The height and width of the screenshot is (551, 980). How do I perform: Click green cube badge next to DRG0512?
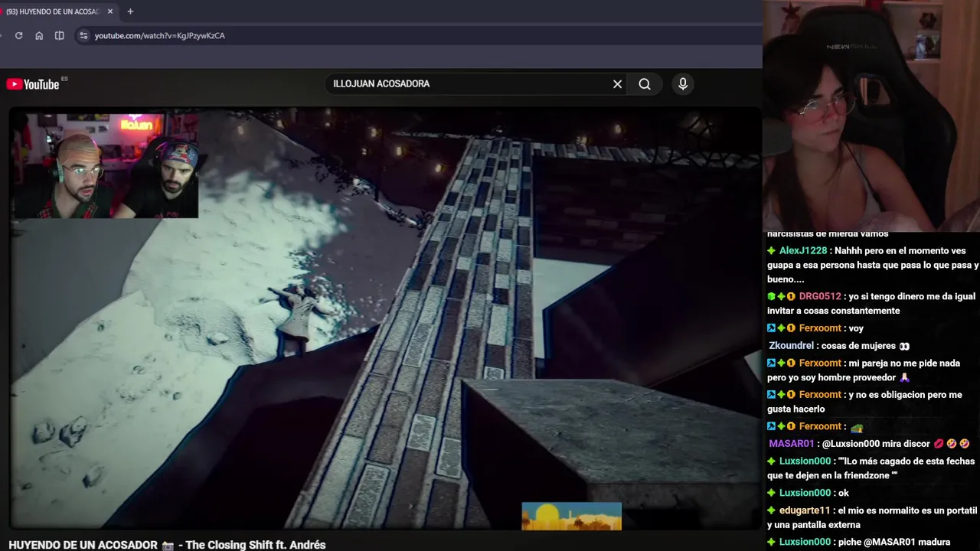[772, 296]
